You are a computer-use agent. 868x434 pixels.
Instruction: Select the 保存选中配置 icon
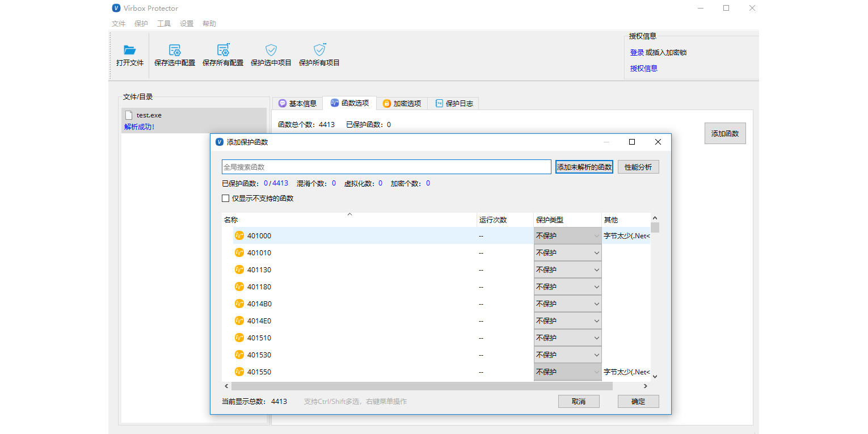(x=174, y=50)
